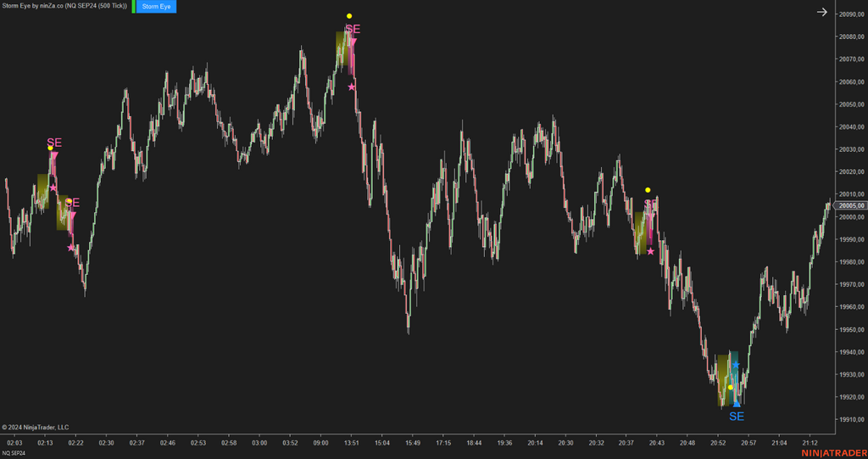
Task: Click the blue star marker
Action: tap(736, 364)
